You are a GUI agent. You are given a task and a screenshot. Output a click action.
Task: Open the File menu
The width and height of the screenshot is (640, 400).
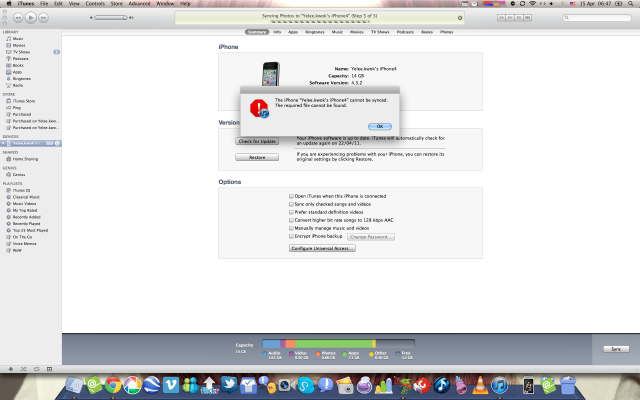click(44, 3)
